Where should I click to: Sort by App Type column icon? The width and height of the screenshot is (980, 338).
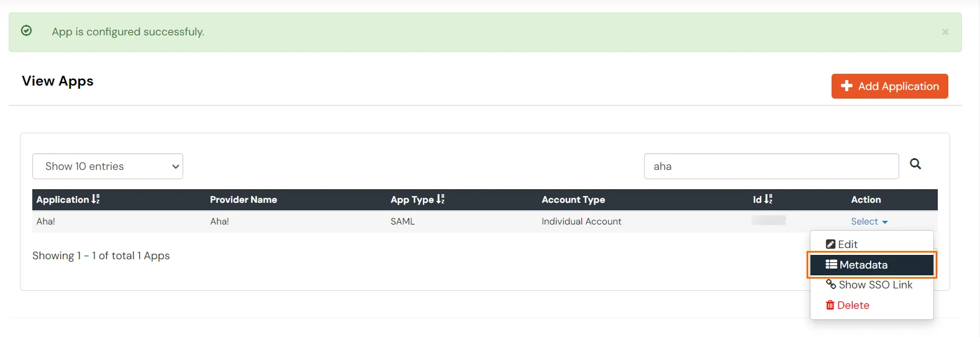pos(440,199)
